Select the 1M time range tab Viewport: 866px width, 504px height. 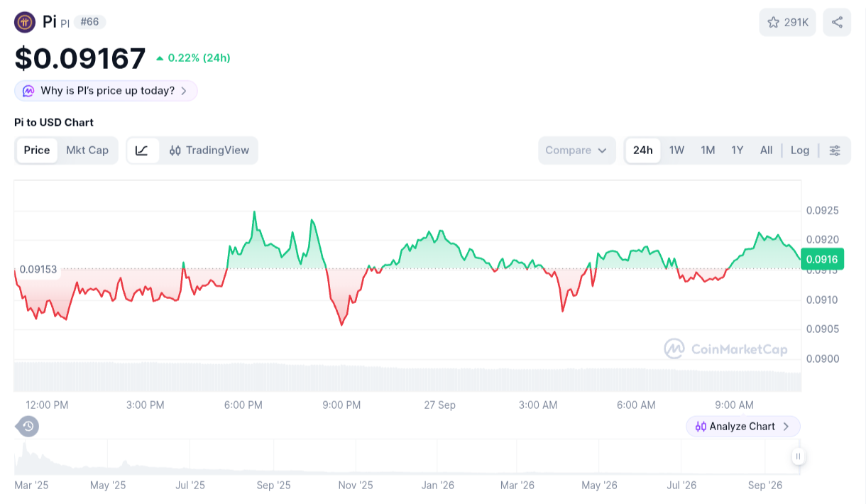tap(708, 150)
